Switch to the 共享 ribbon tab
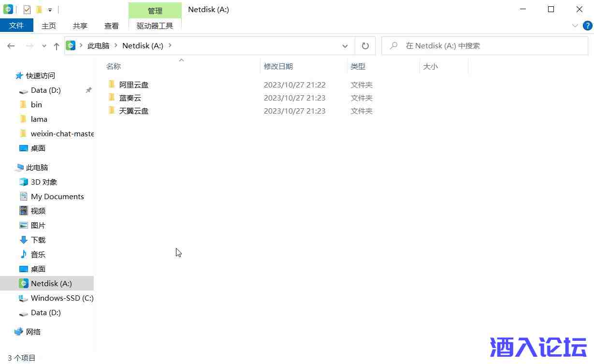This screenshot has width=594, height=364. 80,26
